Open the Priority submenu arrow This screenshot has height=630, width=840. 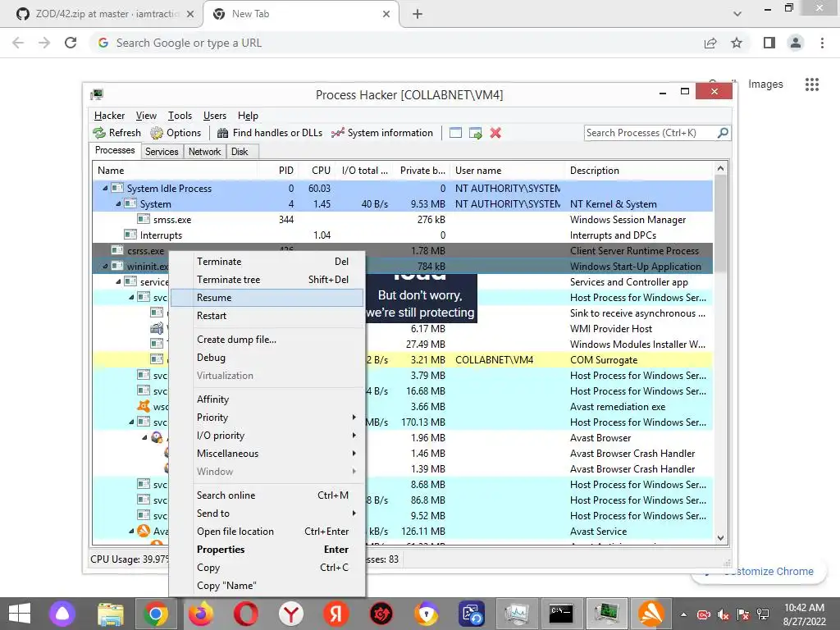click(354, 418)
